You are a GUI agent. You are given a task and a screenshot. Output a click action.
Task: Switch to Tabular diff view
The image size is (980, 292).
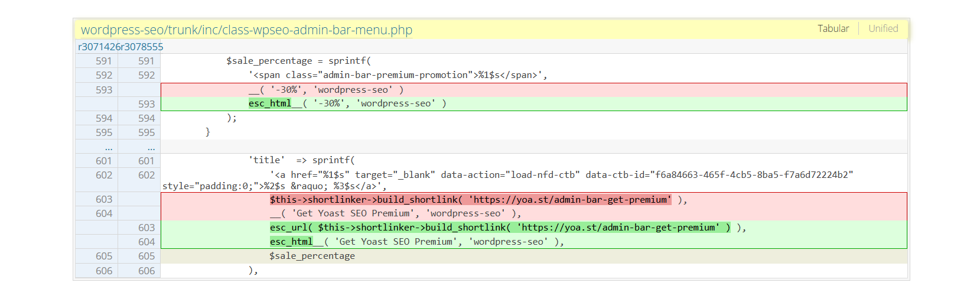pos(833,28)
